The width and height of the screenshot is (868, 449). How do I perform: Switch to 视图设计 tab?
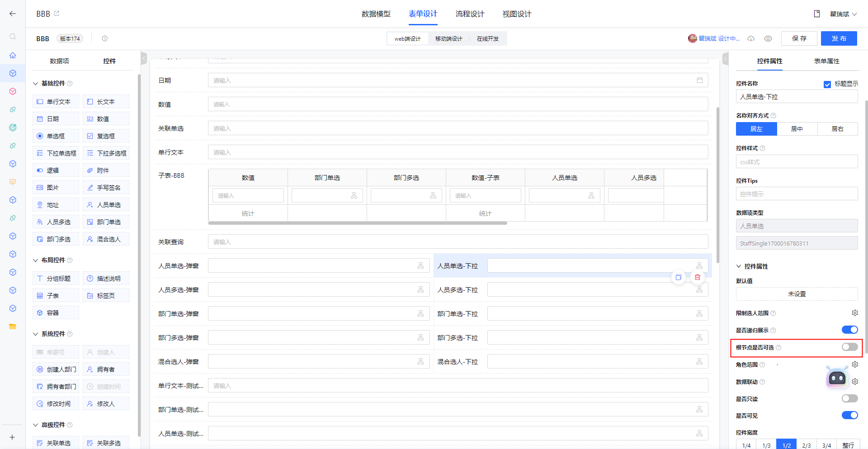coord(517,14)
